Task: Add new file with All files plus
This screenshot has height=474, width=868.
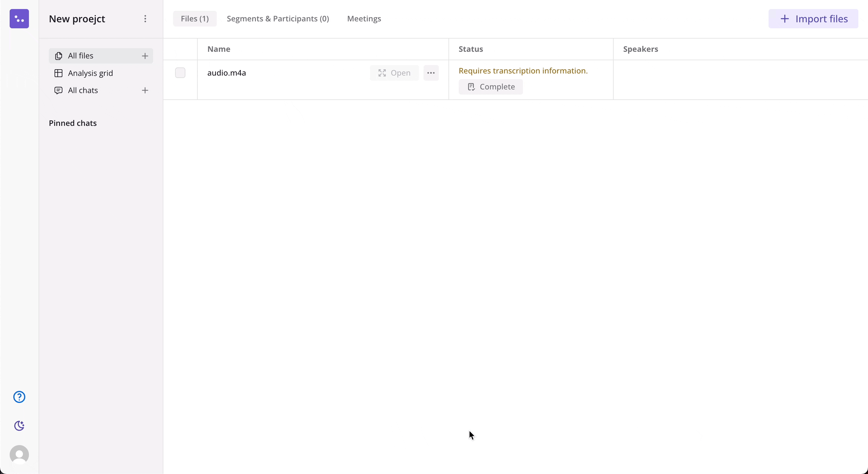Action: (145, 56)
